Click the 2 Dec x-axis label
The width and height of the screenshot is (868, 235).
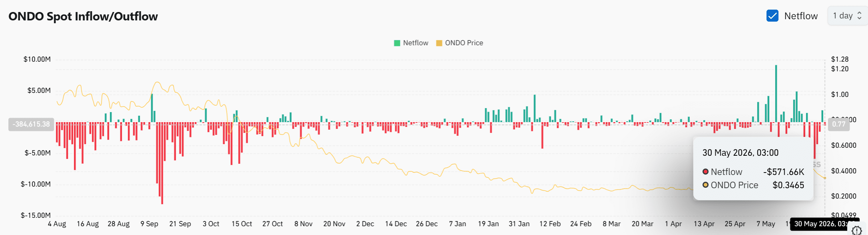point(365,224)
